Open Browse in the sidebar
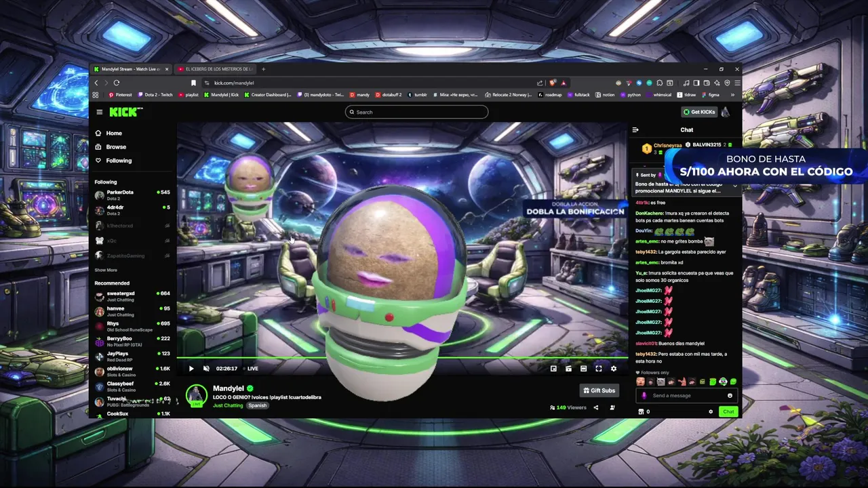This screenshot has height=488, width=868. click(111, 146)
